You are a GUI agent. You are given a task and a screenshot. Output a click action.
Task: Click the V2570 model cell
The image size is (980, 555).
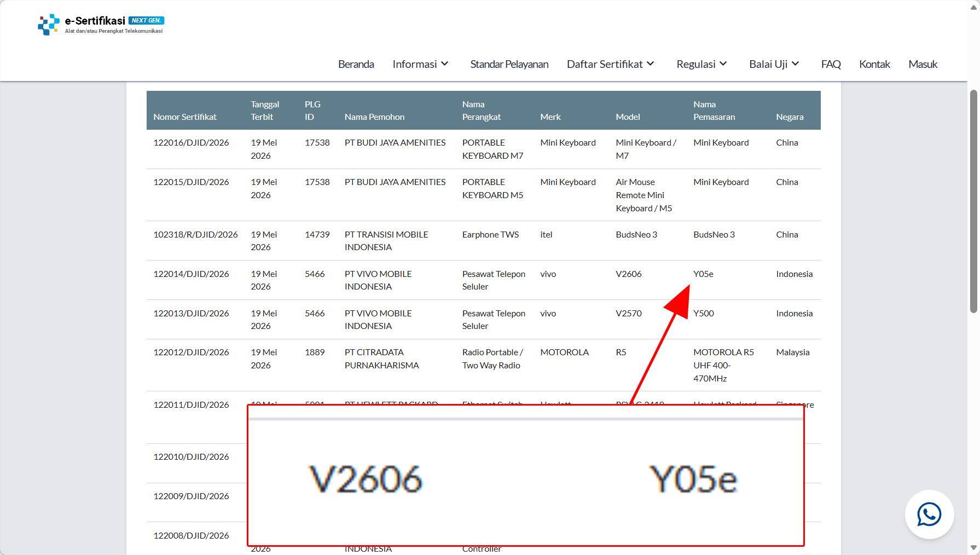tap(628, 313)
